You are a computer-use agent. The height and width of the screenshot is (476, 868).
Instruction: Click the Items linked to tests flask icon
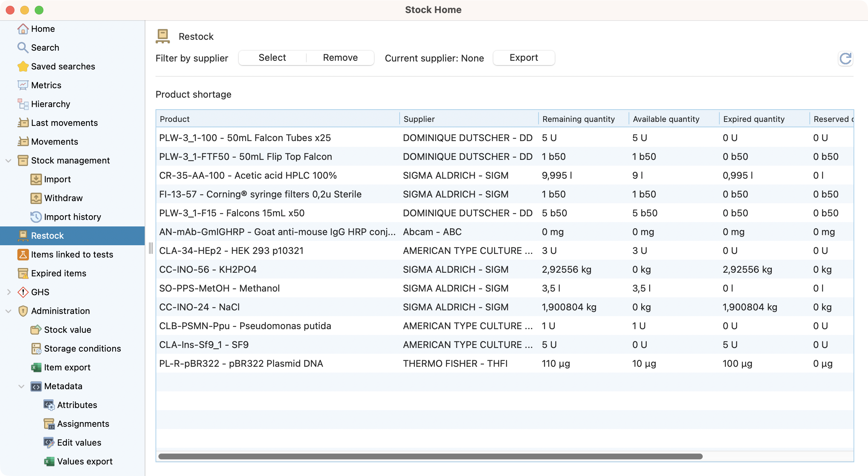23,255
